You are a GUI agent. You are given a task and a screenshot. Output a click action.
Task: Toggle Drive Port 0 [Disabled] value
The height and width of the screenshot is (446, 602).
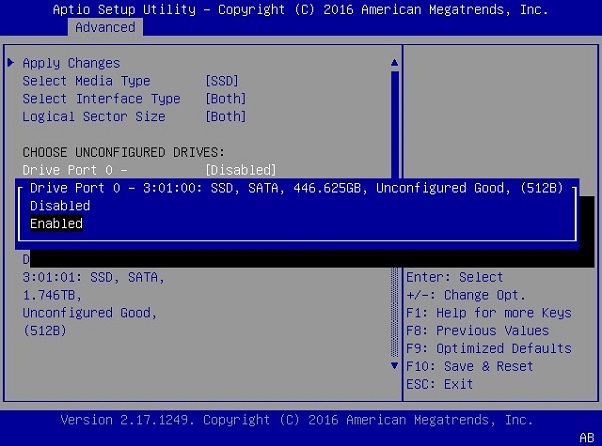point(240,171)
